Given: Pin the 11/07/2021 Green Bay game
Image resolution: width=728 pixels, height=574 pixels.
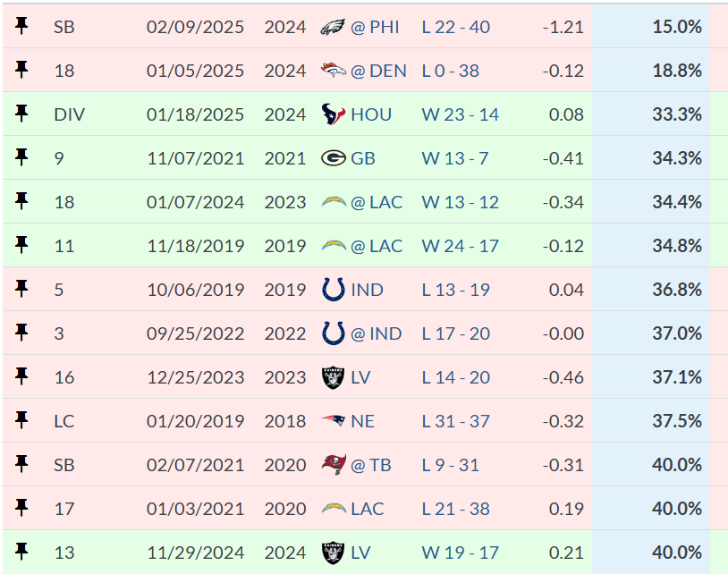Looking at the screenshot, I should tap(21, 157).
